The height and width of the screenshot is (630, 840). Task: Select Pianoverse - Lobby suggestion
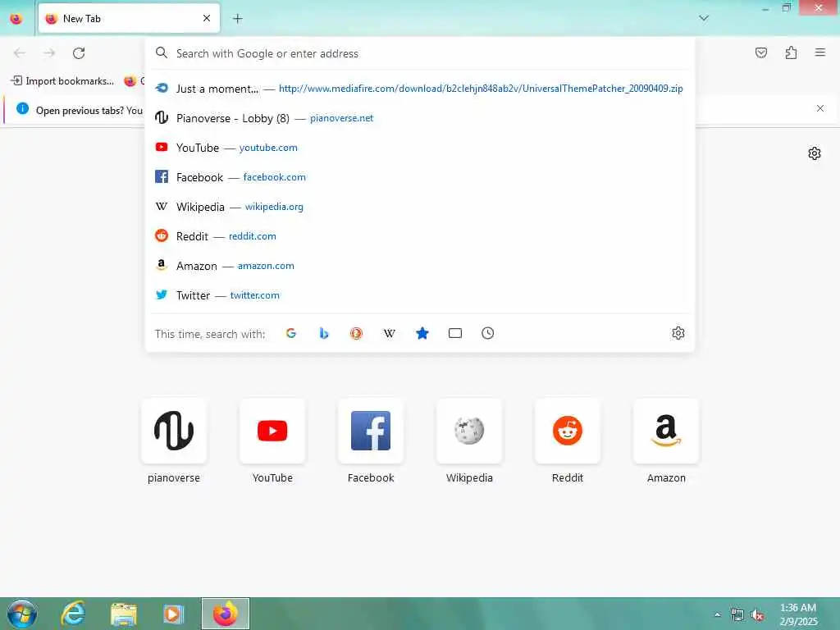pos(419,118)
